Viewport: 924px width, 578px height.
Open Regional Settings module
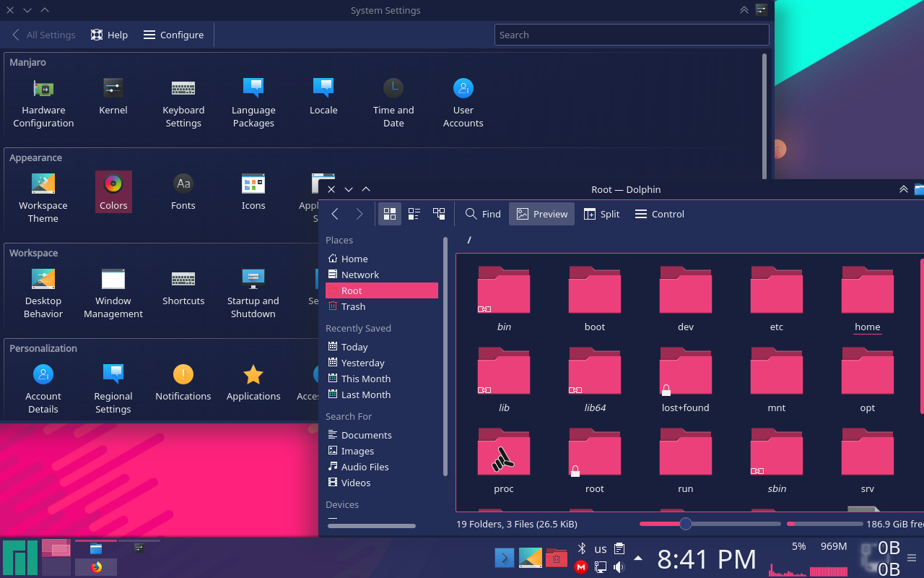(x=113, y=389)
